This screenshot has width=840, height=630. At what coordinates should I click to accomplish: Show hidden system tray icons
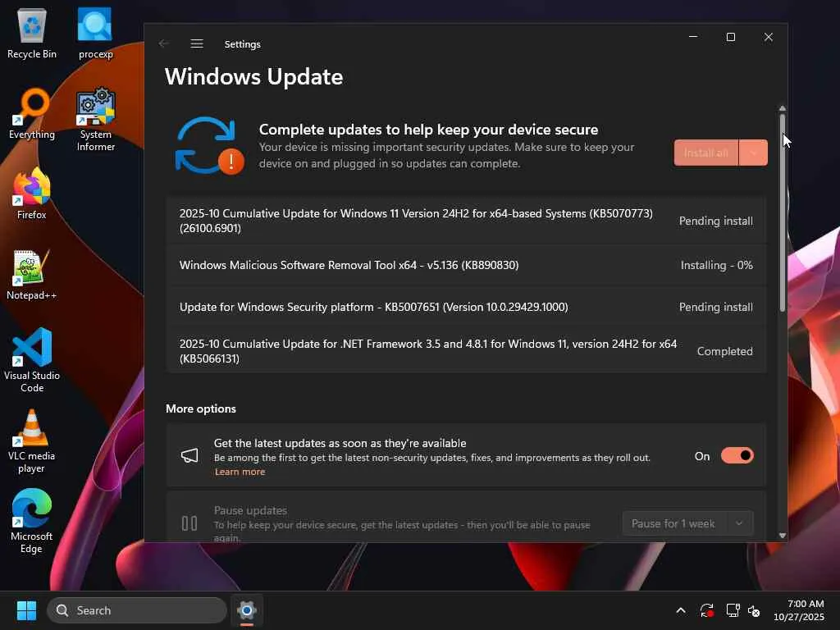681,610
